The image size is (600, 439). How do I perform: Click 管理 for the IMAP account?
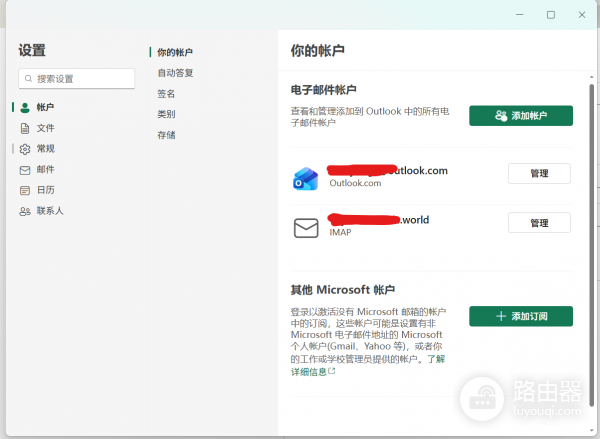(x=539, y=223)
